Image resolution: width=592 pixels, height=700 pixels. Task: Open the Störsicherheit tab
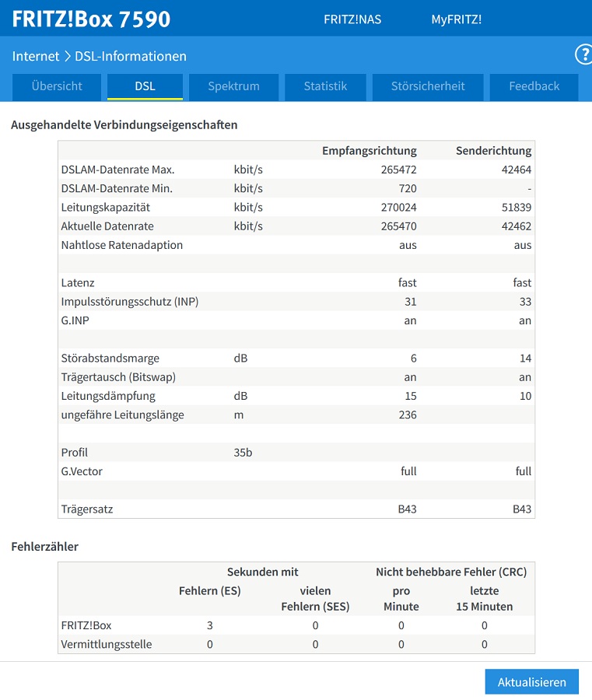pos(428,86)
